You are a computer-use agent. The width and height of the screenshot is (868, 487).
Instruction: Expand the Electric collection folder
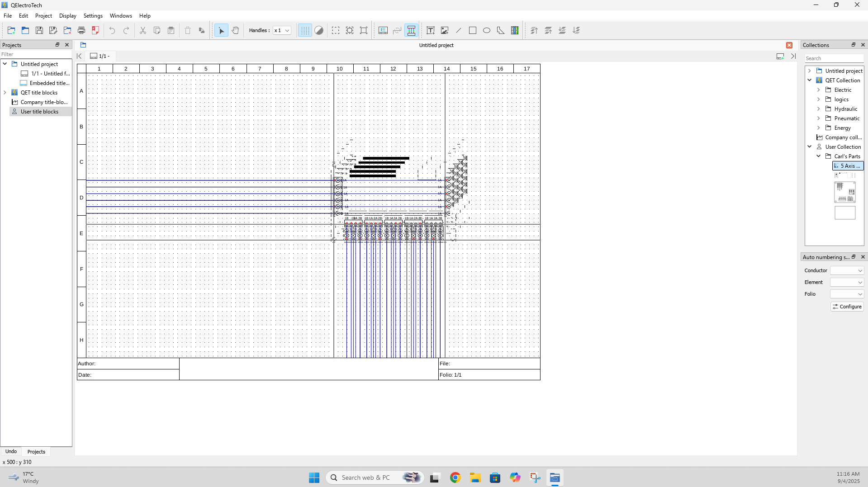pyautogui.click(x=818, y=90)
